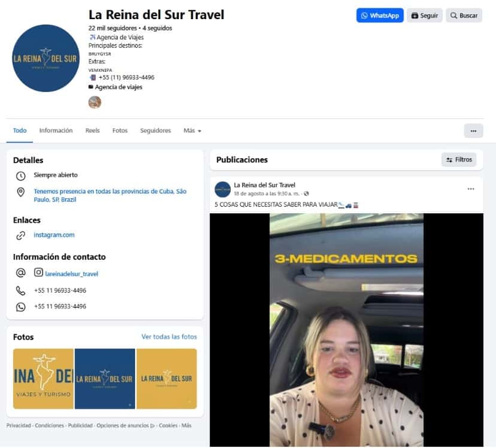Open the Reels tab
496x448 pixels.
tap(92, 131)
